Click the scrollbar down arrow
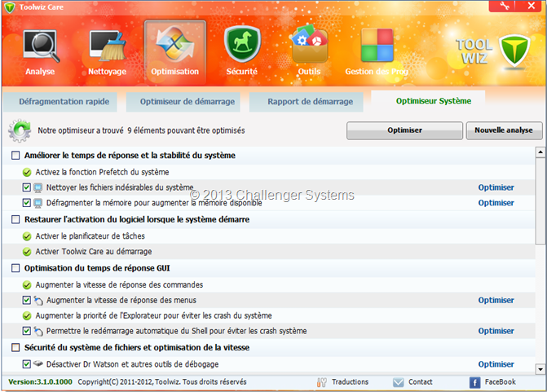 click(x=540, y=369)
